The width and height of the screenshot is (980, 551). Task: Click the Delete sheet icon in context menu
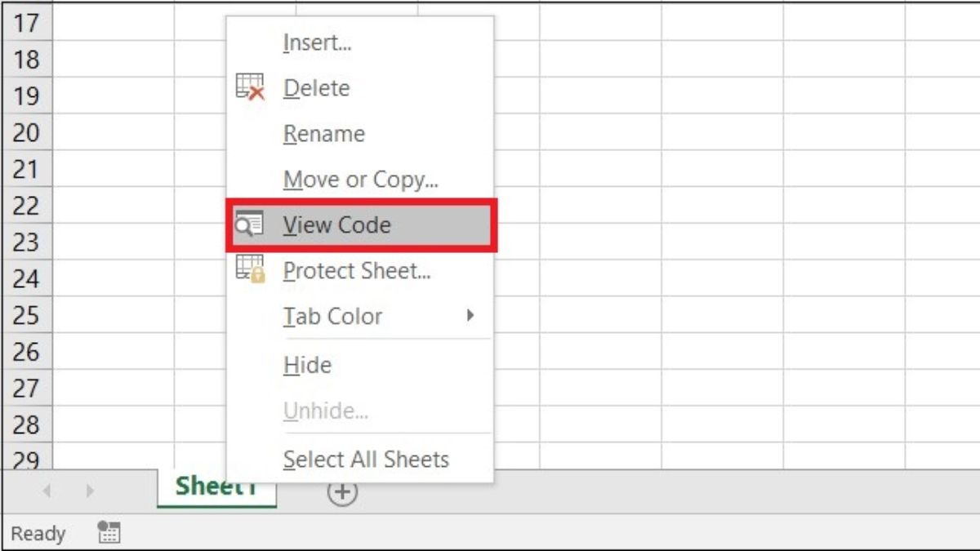[250, 87]
